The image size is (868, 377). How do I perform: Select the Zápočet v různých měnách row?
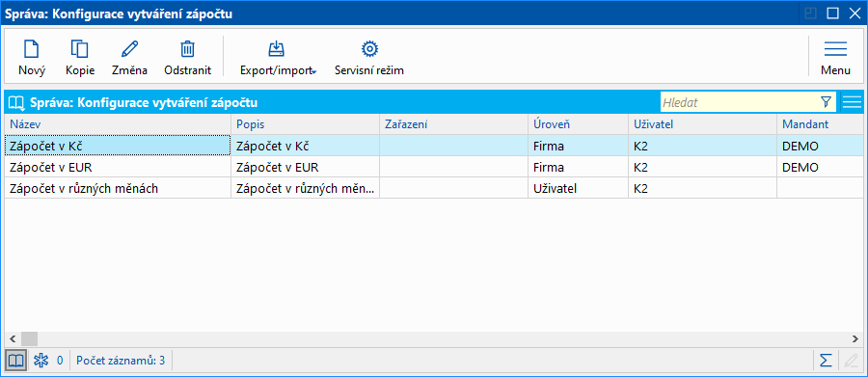pos(434,188)
